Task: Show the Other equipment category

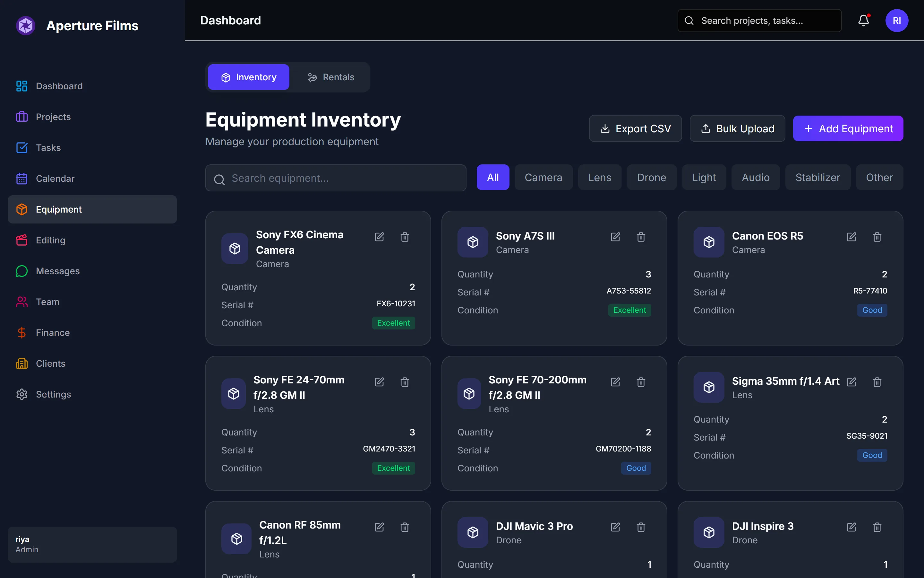Action: pos(879,177)
